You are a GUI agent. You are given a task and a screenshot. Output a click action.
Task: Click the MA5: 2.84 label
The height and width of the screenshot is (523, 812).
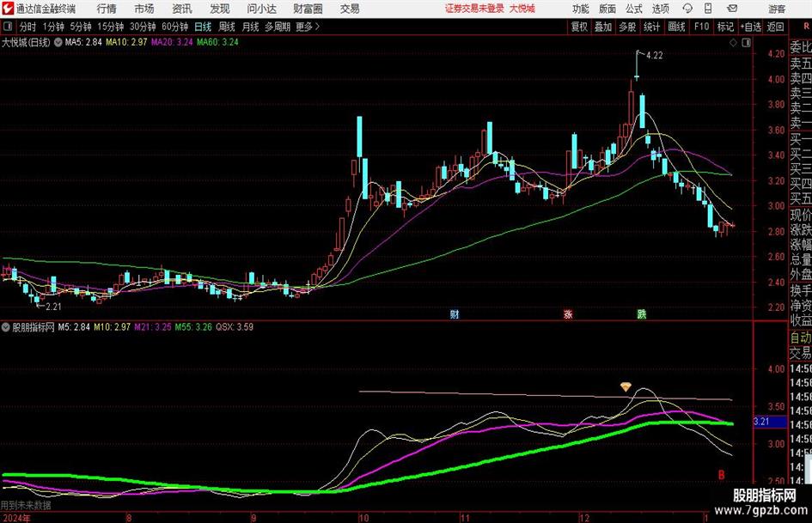[83, 42]
